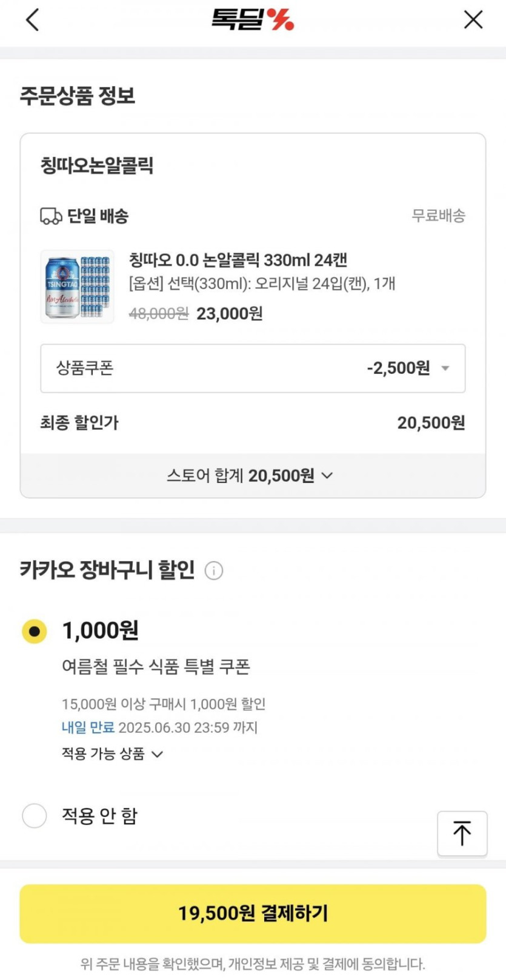Open the 칭따오논알콜릭 store name
The width and height of the screenshot is (506, 980).
[x=97, y=165]
